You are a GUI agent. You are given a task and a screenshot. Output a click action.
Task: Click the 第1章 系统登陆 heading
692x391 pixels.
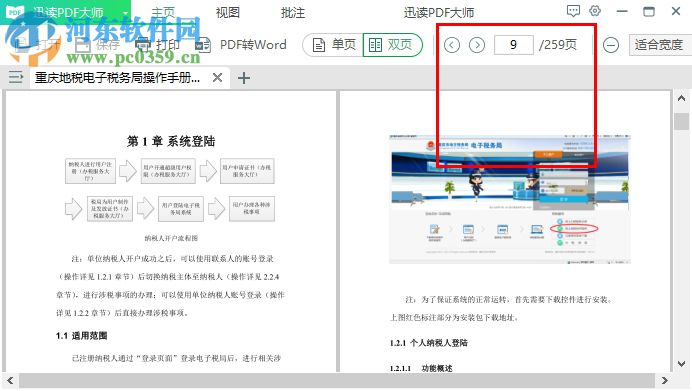171,141
